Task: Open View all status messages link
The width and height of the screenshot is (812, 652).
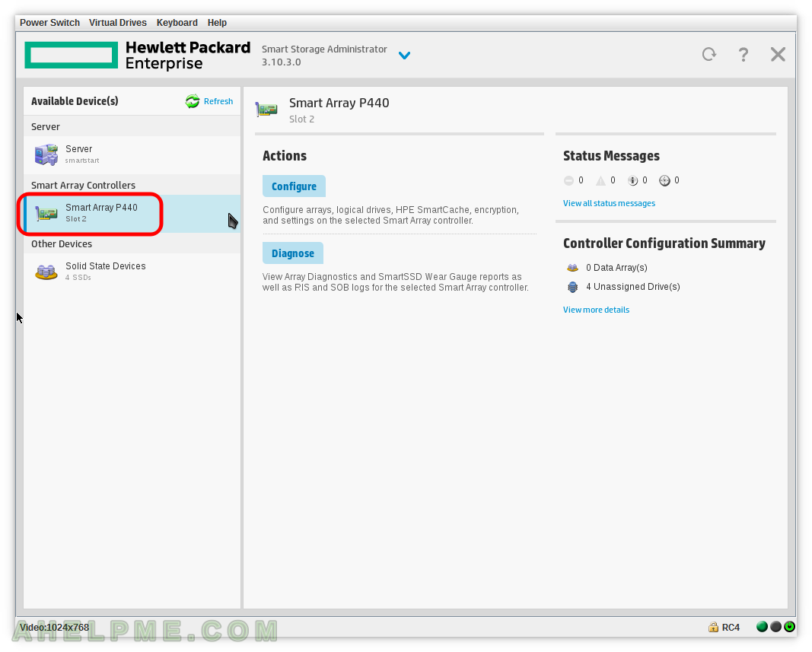Action: point(609,204)
